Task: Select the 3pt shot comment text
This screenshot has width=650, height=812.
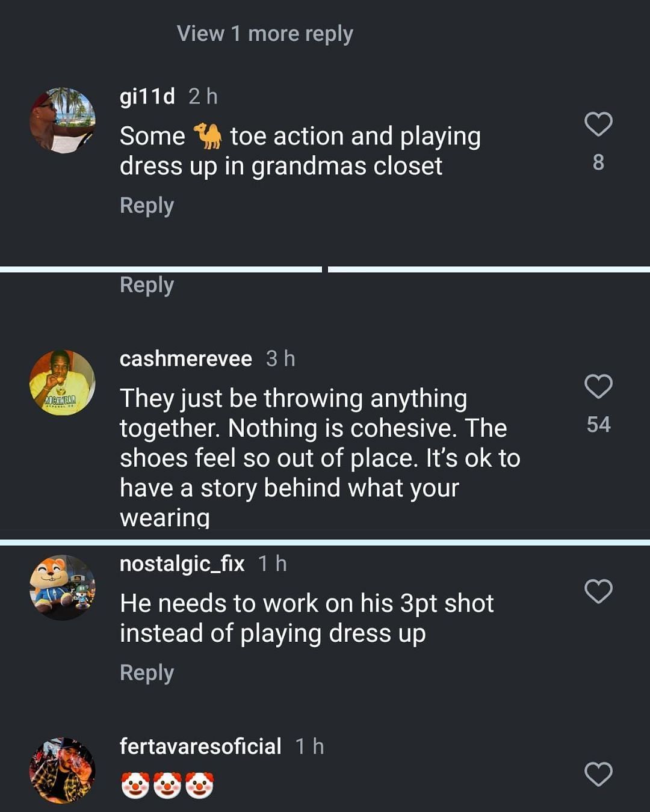Action: pos(307,618)
